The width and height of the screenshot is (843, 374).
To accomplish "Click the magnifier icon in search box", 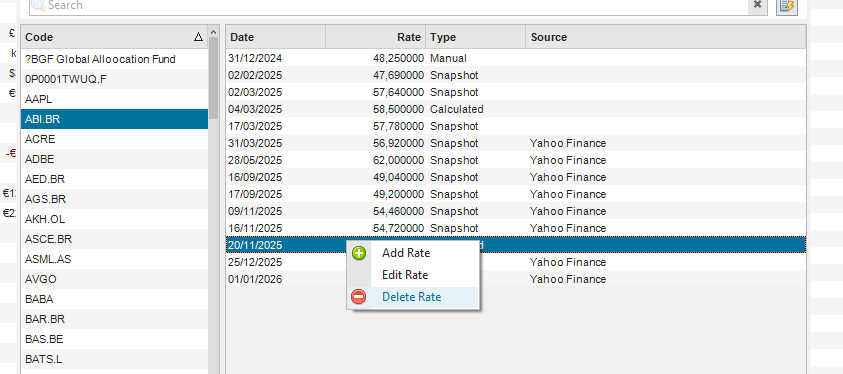I will 38,5.
